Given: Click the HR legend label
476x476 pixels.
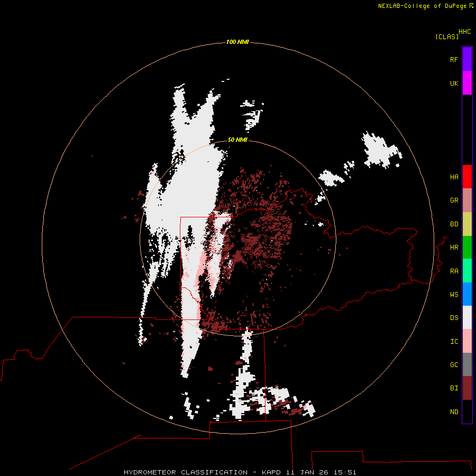Looking at the screenshot, I should click(x=454, y=248).
